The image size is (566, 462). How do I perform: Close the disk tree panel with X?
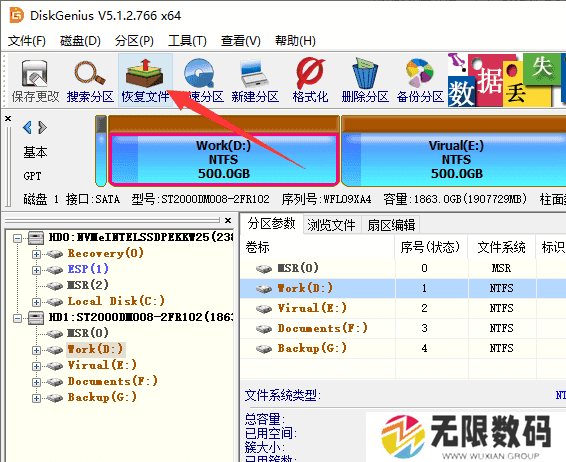[x=228, y=220]
